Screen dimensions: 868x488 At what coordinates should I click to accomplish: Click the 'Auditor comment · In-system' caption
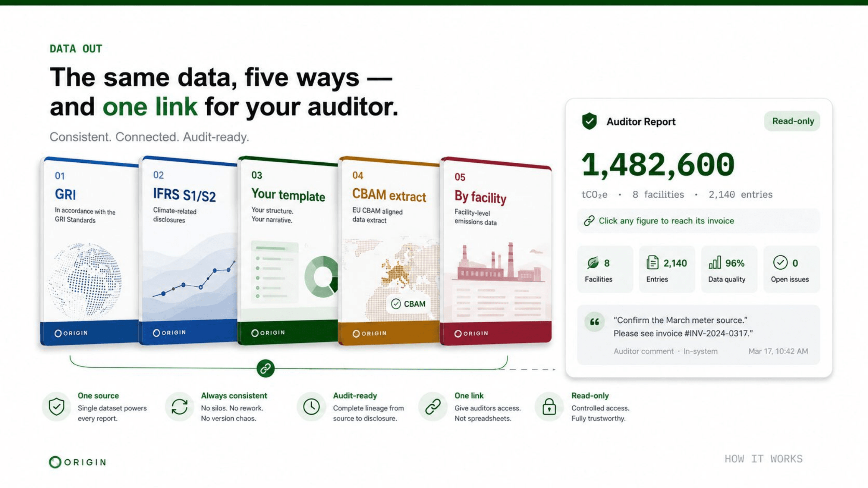point(665,351)
